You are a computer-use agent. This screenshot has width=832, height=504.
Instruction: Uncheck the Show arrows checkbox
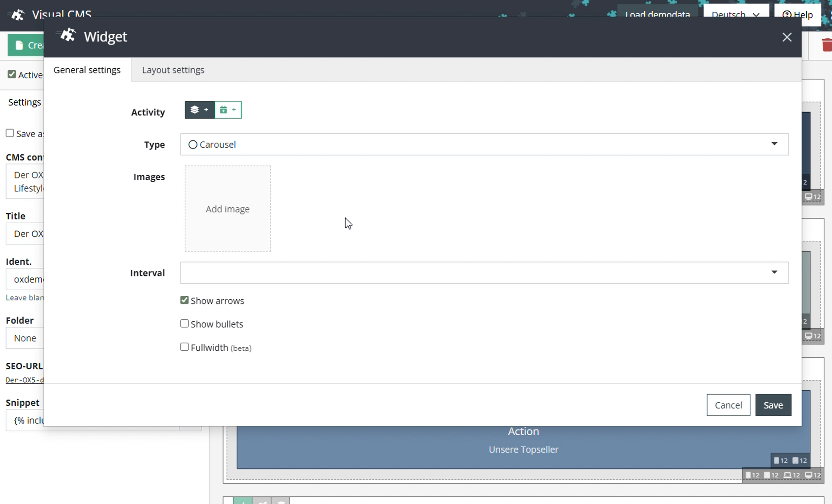[184, 300]
